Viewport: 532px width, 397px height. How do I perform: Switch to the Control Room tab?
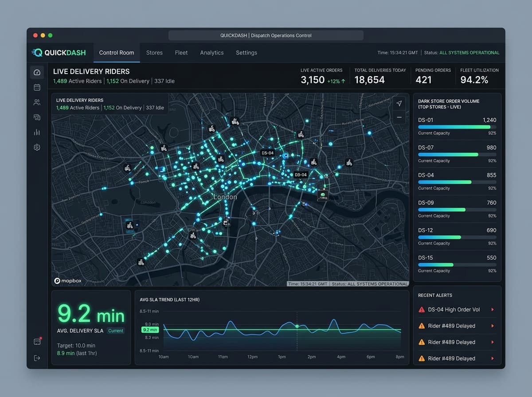117,52
